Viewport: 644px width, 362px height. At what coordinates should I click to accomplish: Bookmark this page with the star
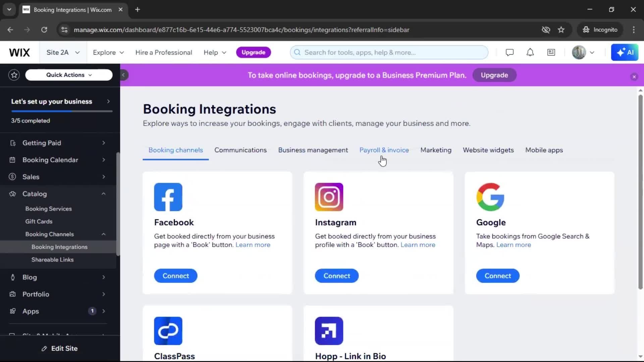(x=561, y=30)
